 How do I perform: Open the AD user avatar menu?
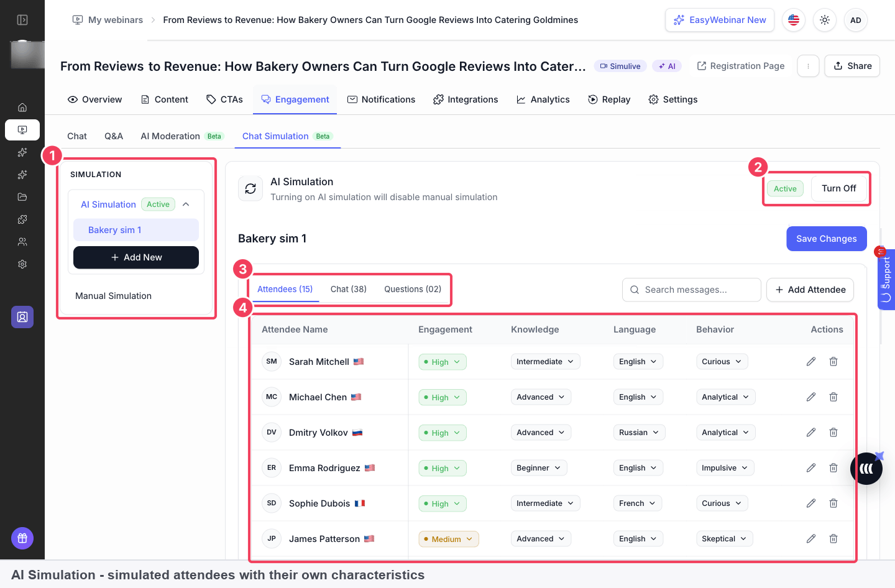[x=856, y=20]
